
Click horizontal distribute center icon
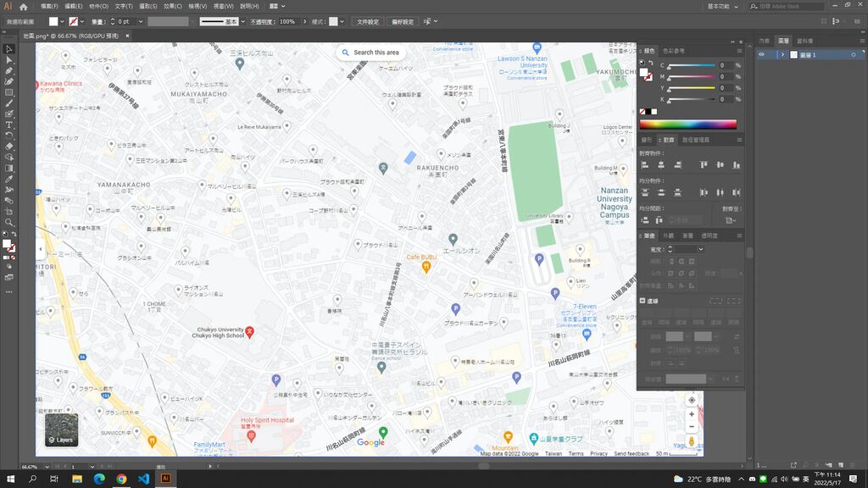coord(720,192)
